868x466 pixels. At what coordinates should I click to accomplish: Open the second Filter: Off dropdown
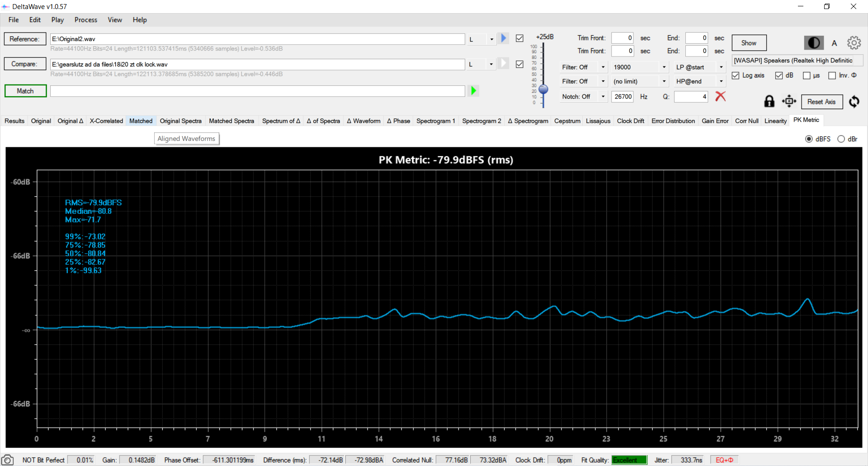point(584,81)
